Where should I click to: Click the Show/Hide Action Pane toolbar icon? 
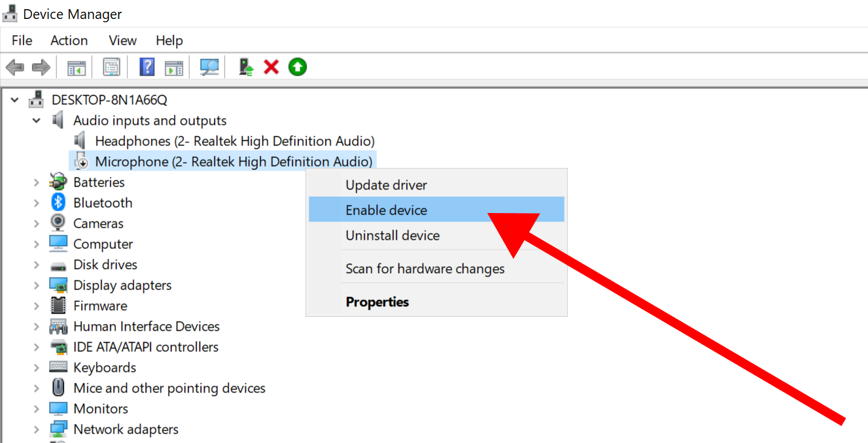[x=173, y=67]
